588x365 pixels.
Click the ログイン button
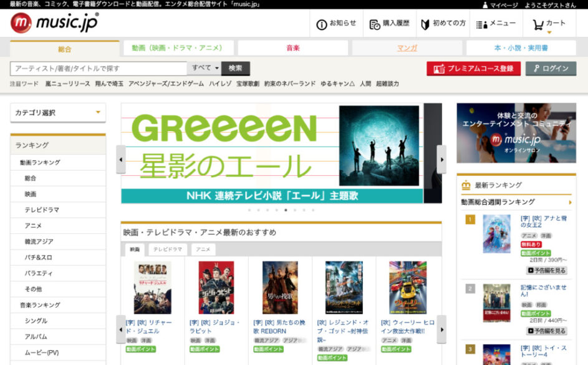pos(551,69)
